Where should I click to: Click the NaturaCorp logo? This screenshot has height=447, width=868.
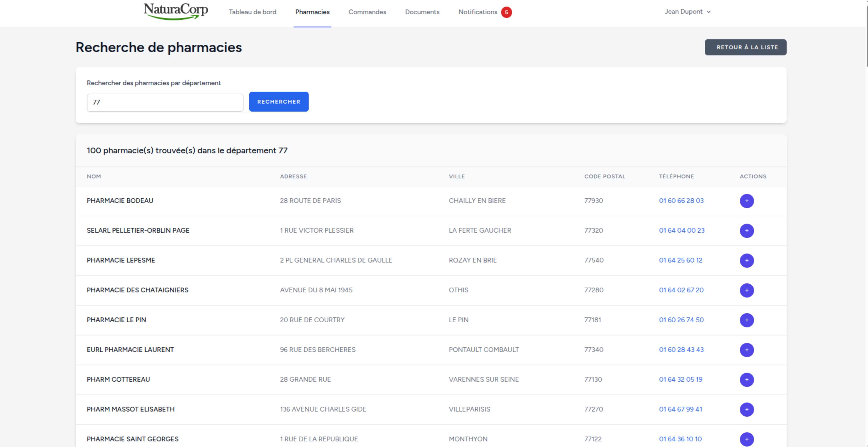176,11
